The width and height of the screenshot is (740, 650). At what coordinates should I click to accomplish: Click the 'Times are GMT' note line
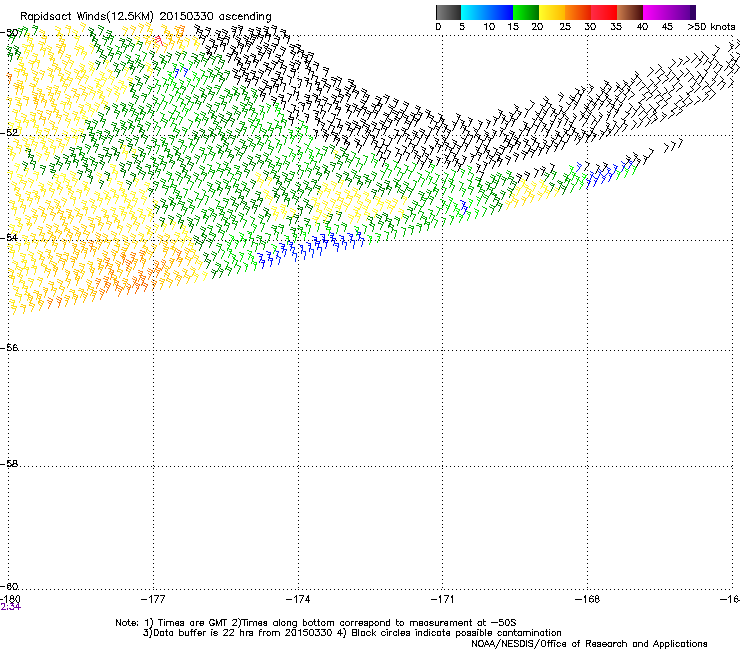click(316, 623)
